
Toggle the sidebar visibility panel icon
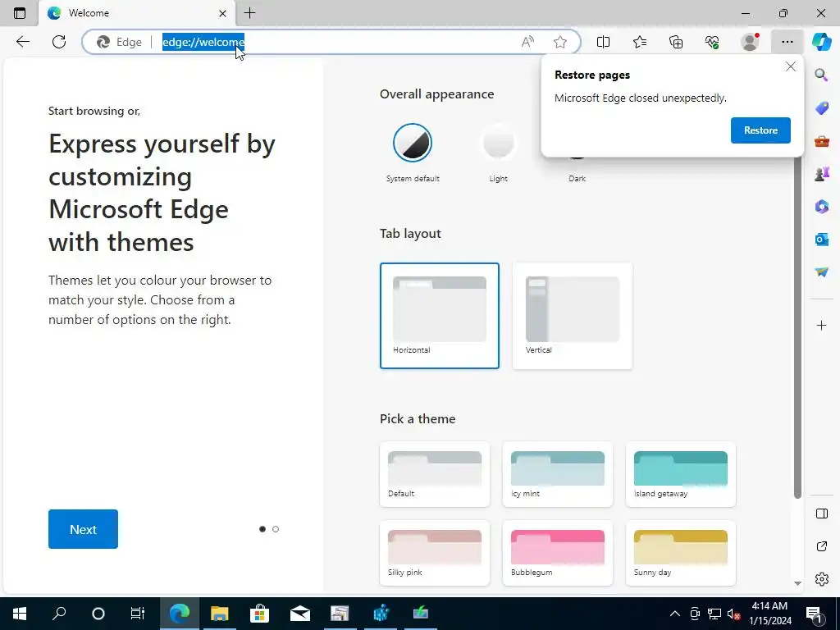tap(821, 514)
